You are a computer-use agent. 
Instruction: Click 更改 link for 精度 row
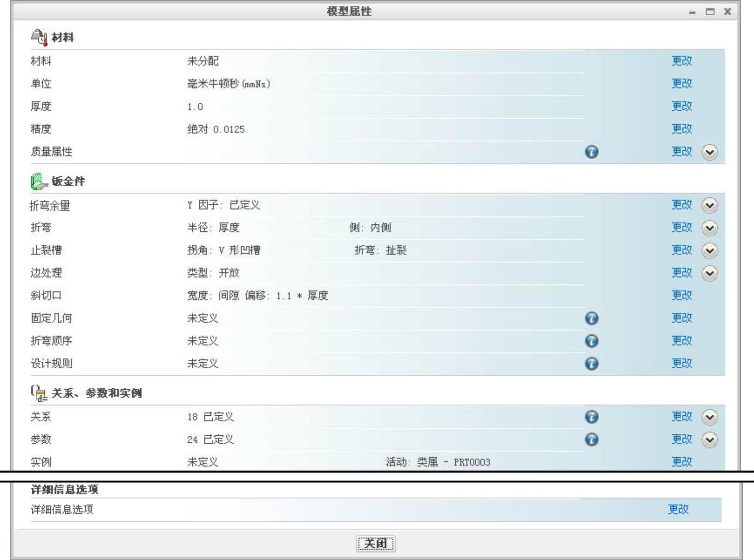click(682, 129)
